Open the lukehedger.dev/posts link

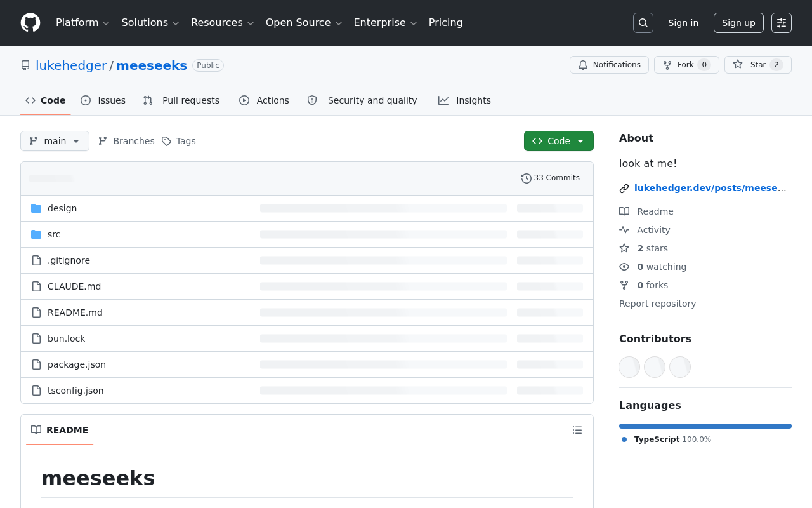[x=710, y=188]
